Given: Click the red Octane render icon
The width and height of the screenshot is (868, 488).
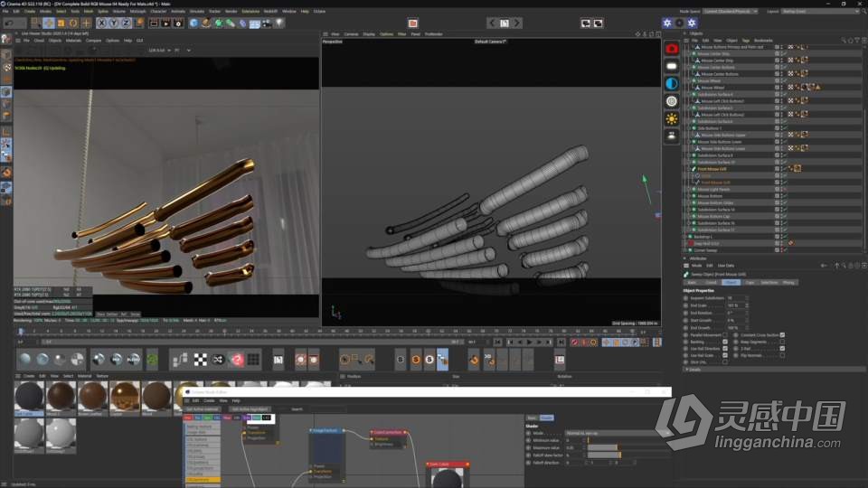Looking at the screenshot, I should point(672,49).
